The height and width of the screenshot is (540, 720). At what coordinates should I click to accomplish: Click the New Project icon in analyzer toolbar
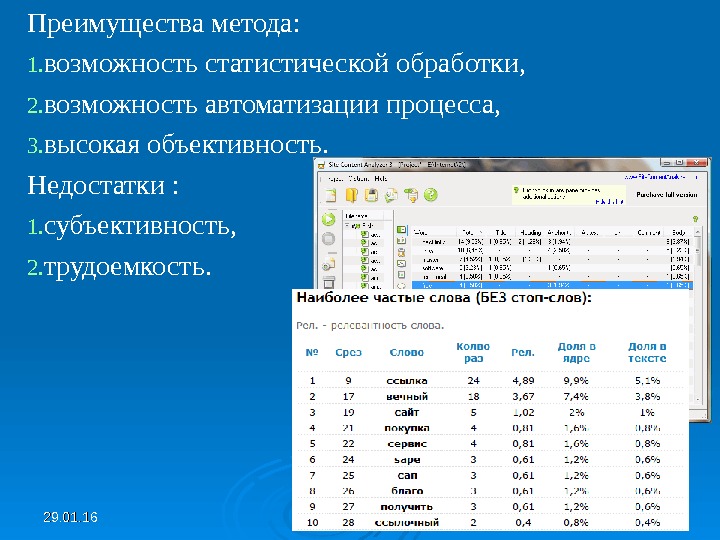(x=331, y=195)
